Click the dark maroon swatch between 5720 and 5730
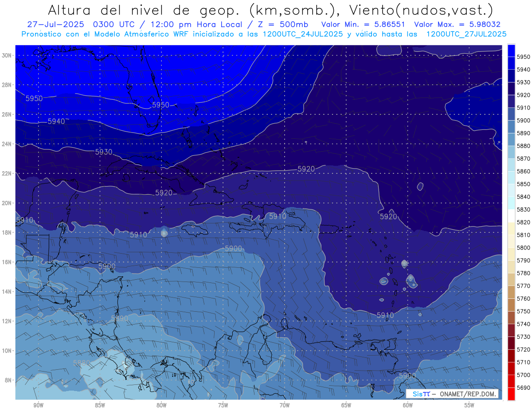Viewport: 532px width, 411px height. point(511,343)
